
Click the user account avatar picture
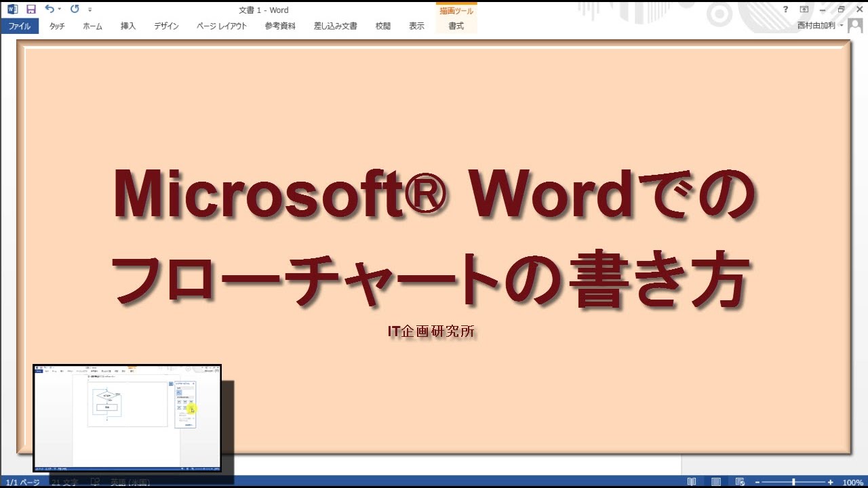click(x=854, y=26)
